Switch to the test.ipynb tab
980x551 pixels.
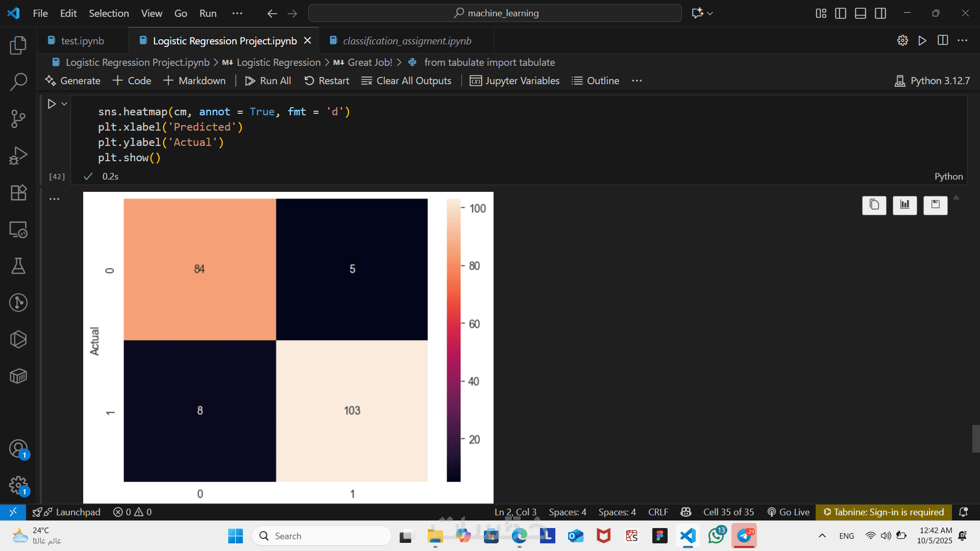tap(82, 41)
